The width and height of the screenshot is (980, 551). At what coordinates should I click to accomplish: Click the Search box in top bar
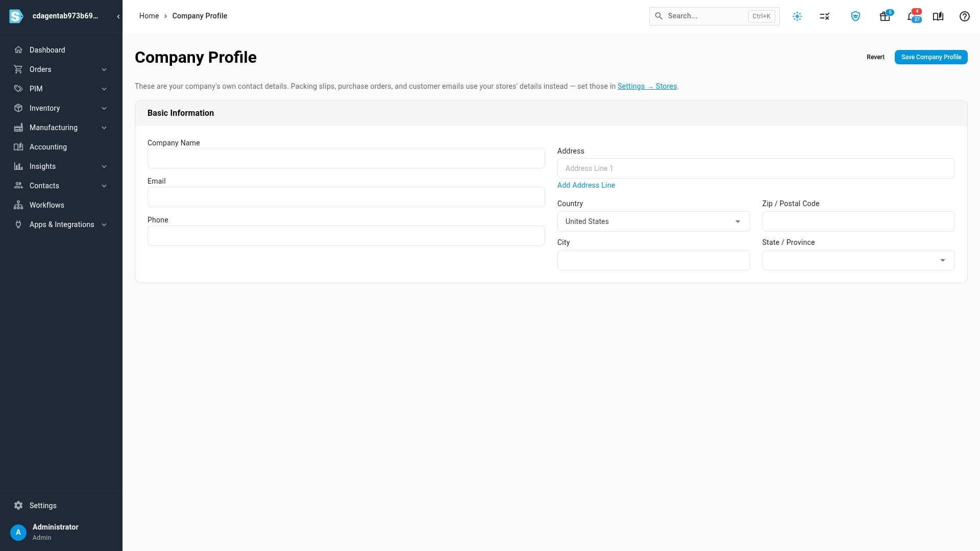[x=714, y=16]
